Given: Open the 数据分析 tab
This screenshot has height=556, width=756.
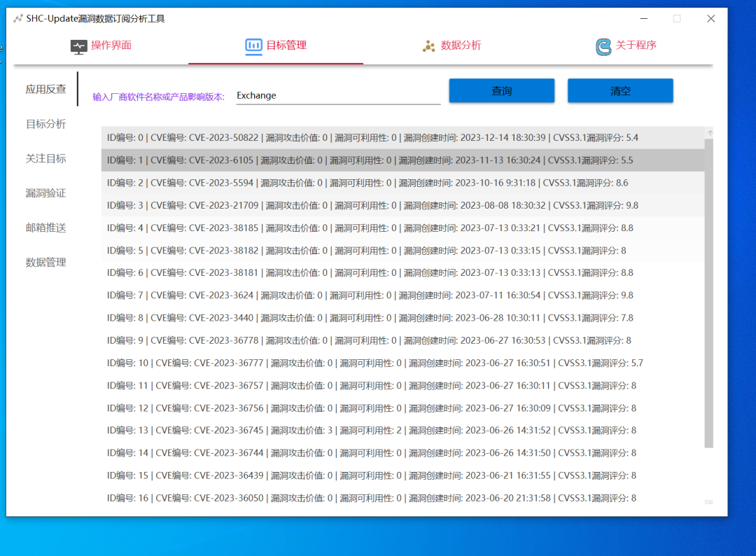Looking at the screenshot, I should (x=450, y=46).
